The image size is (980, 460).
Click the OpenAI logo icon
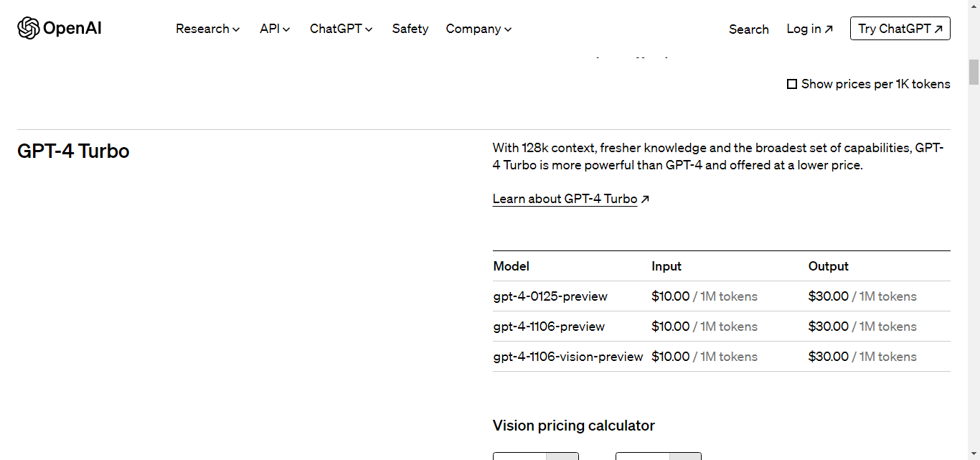(29, 29)
